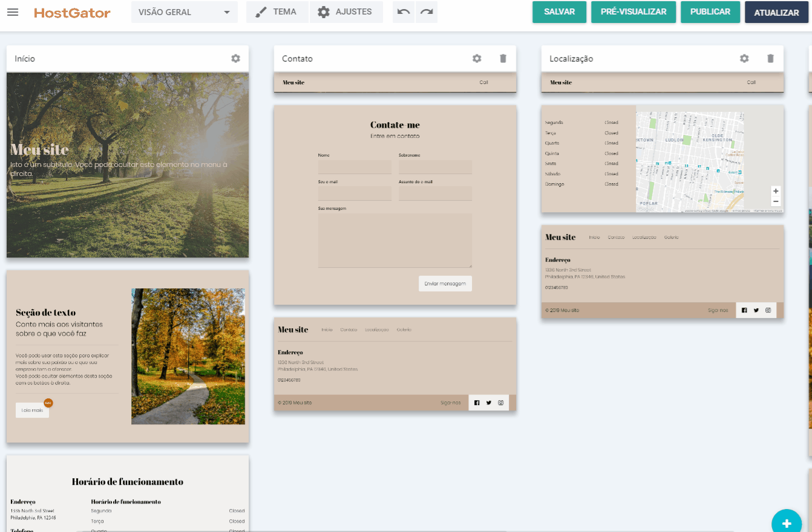Click the Atualizar button
Image resolution: width=812 pixels, height=532 pixels.
click(776, 13)
